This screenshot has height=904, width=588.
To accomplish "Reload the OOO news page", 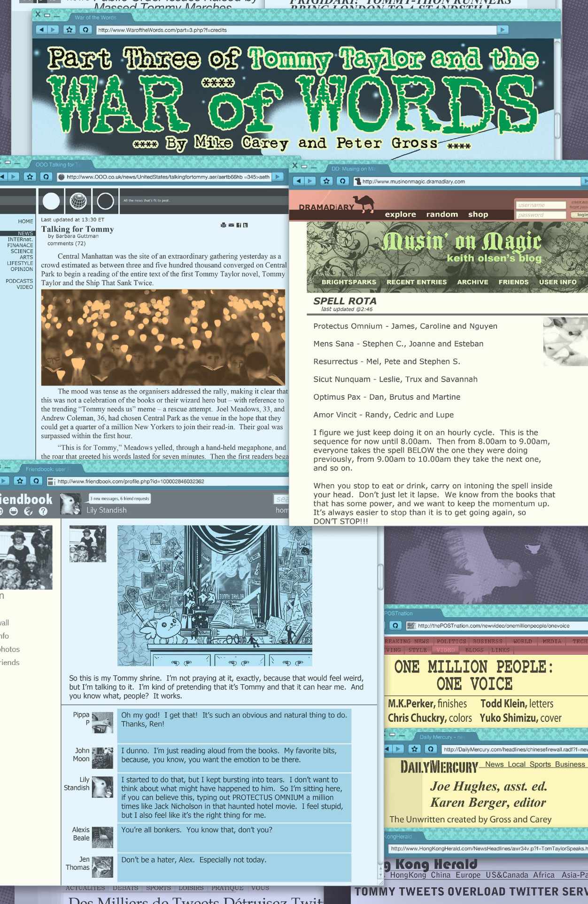I will pyautogui.click(x=46, y=177).
